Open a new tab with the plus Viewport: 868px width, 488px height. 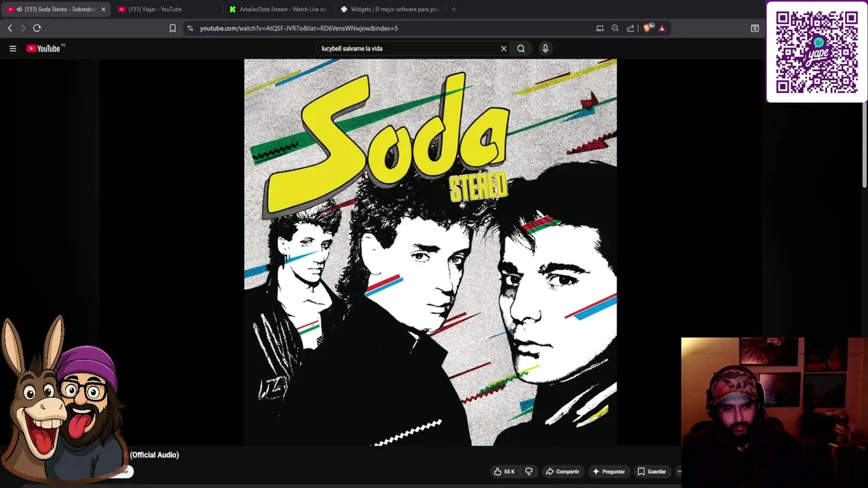pyautogui.click(x=454, y=9)
